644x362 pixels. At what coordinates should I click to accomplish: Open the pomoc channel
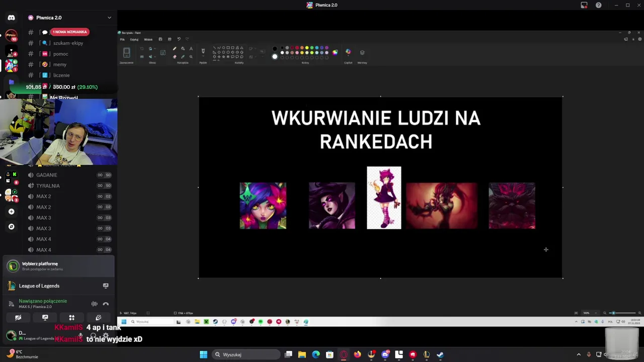[x=61, y=54]
